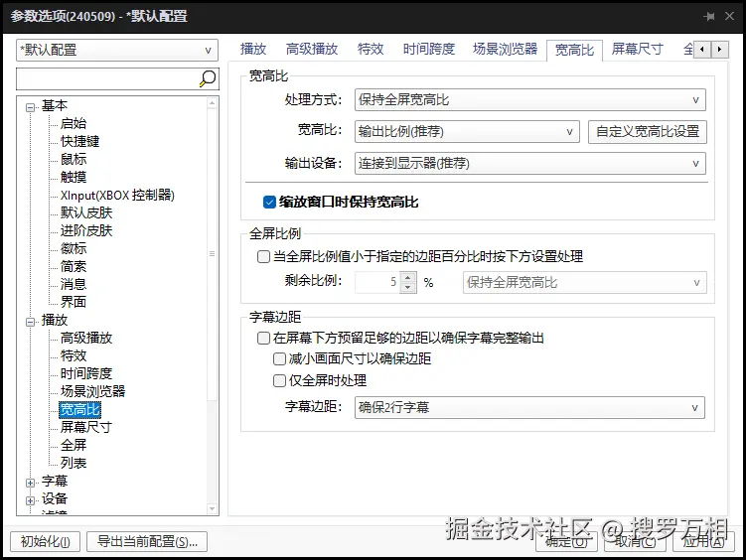Open the 全屏比例 保持全屏宽高比 dropdown
746x560 pixels.
tap(585, 282)
